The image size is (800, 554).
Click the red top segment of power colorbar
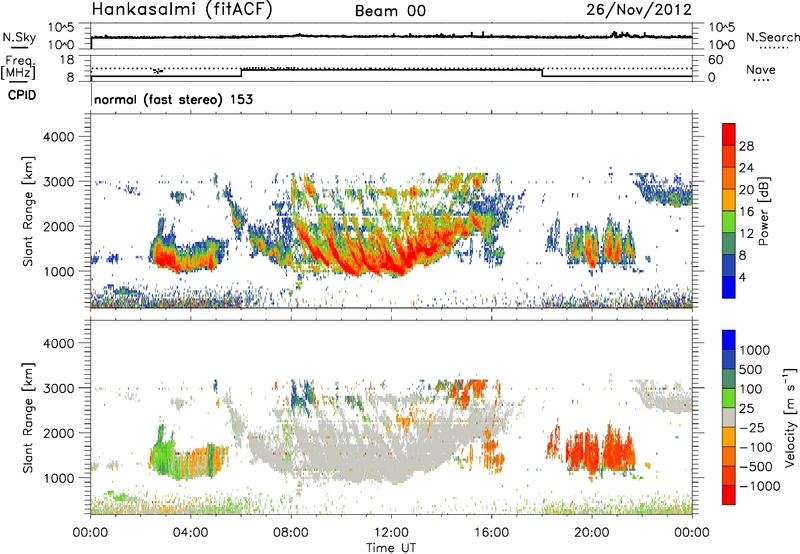(x=729, y=135)
